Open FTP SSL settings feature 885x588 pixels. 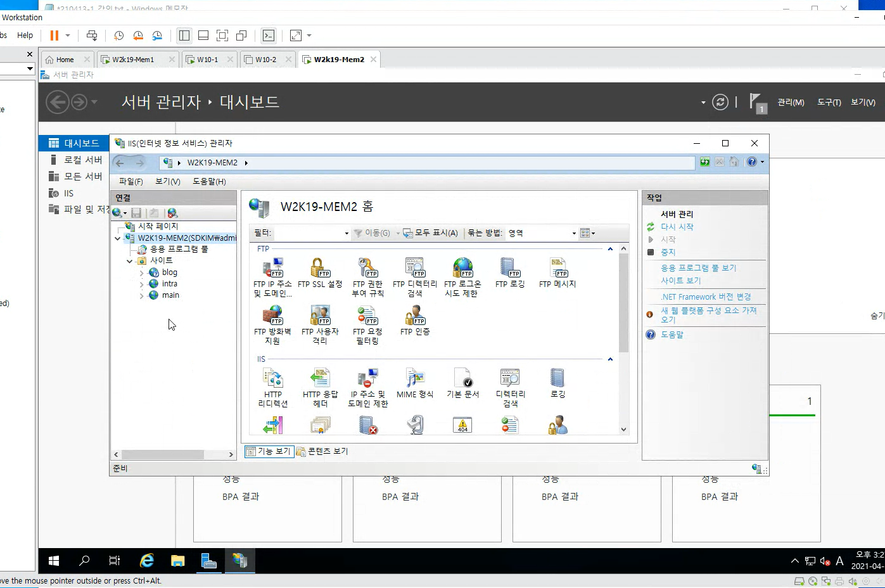[320, 272]
